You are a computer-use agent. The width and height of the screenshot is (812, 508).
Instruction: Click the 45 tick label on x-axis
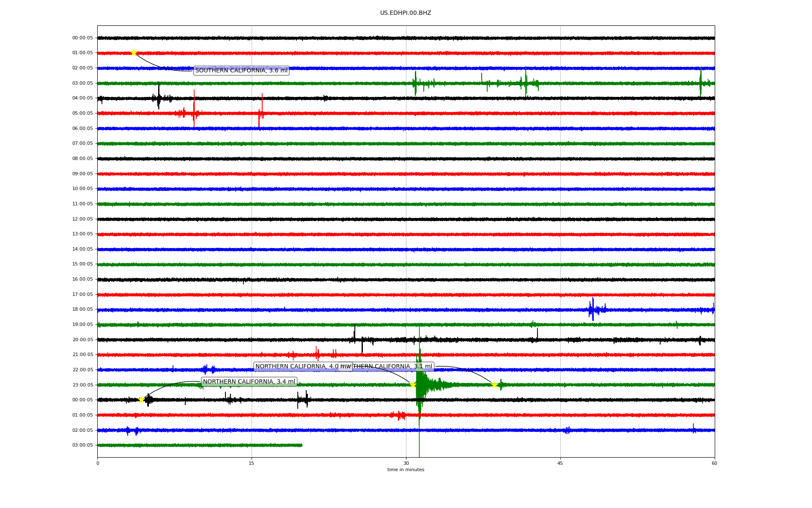click(560, 463)
